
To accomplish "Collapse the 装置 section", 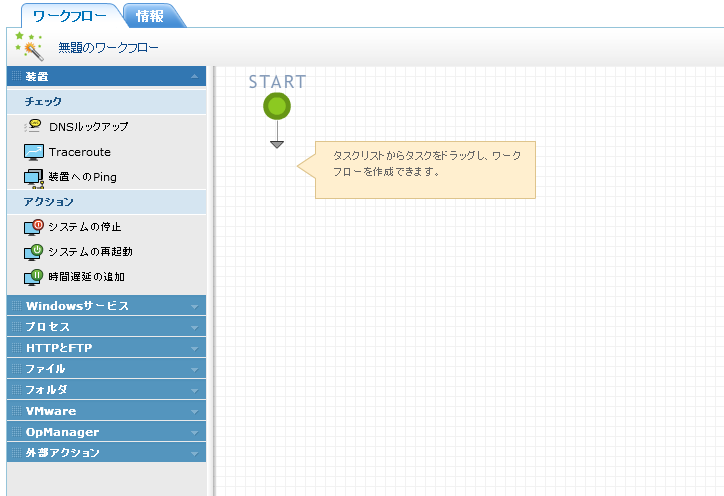I will [194, 76].
